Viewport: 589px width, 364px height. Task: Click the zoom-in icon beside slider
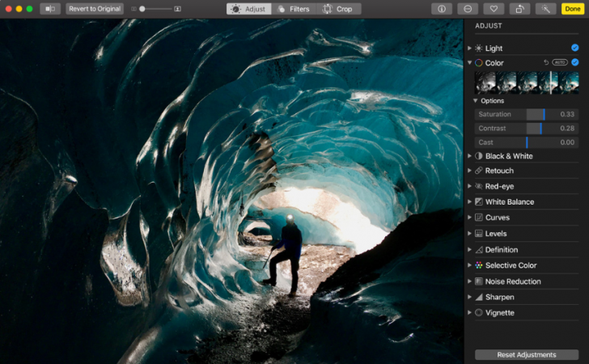click(178, 9)
